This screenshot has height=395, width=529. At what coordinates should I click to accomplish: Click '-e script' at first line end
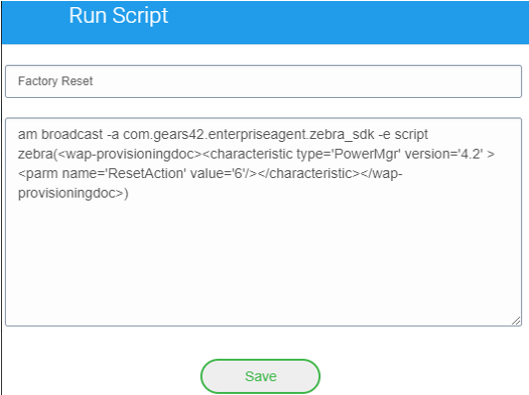coord(403,134)
